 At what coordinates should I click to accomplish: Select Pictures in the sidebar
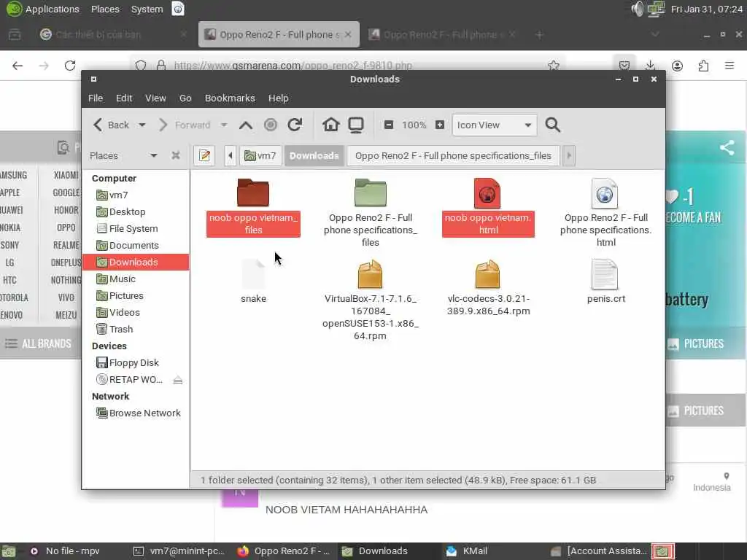(x=136, y=296)
